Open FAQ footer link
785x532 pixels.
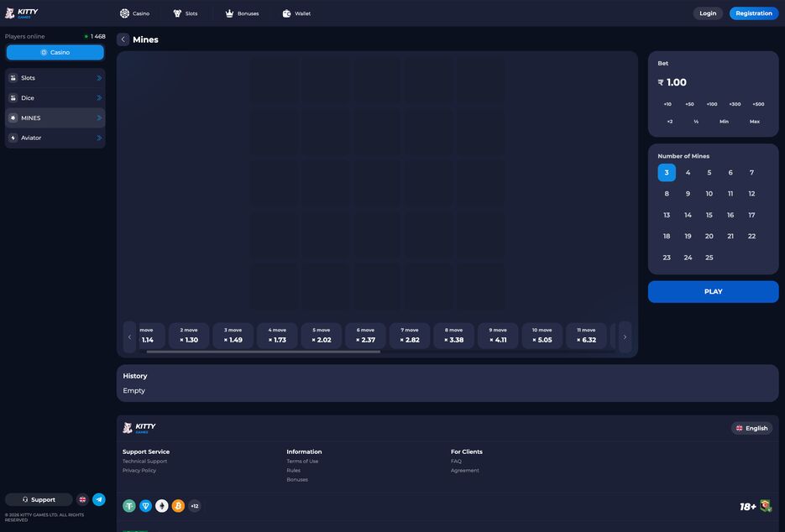[x=456, y=462]
